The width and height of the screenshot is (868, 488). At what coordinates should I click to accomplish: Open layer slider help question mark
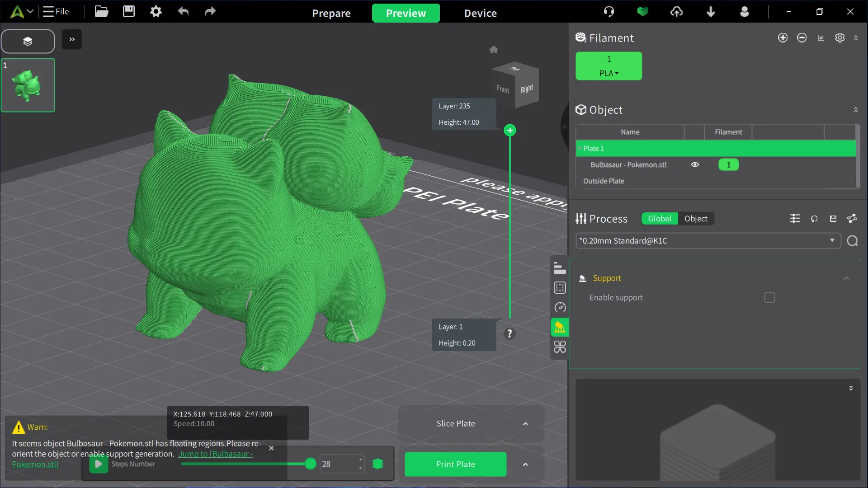click(509, 333)
